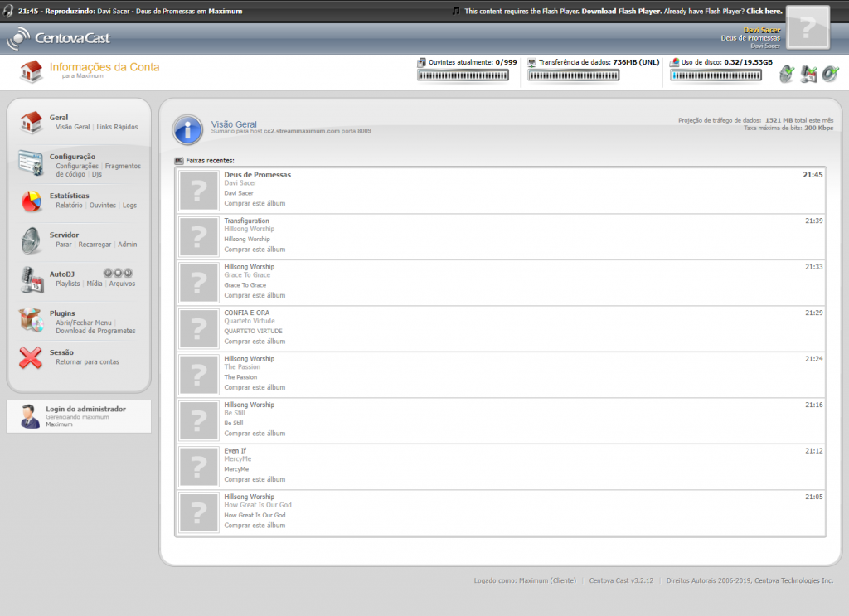Click the Uso de disco usage bar
Viewport: 849px width, 616px height.
716,75
